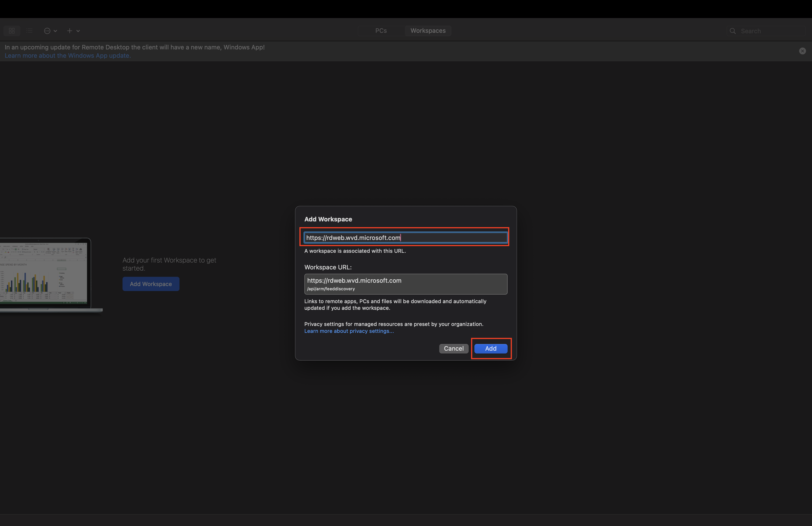Screen dimensions: 812x526
Task: Switch to the Workspaces tab
Action: pos(428,31)
